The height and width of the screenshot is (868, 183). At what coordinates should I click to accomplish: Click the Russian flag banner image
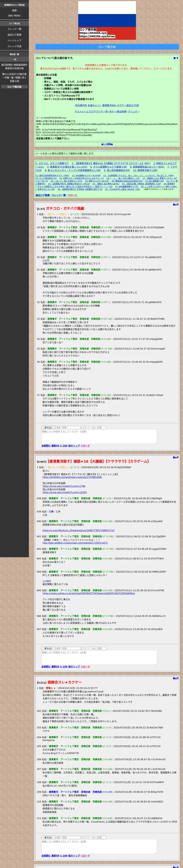pyautogui.click(x=107, y=21)
